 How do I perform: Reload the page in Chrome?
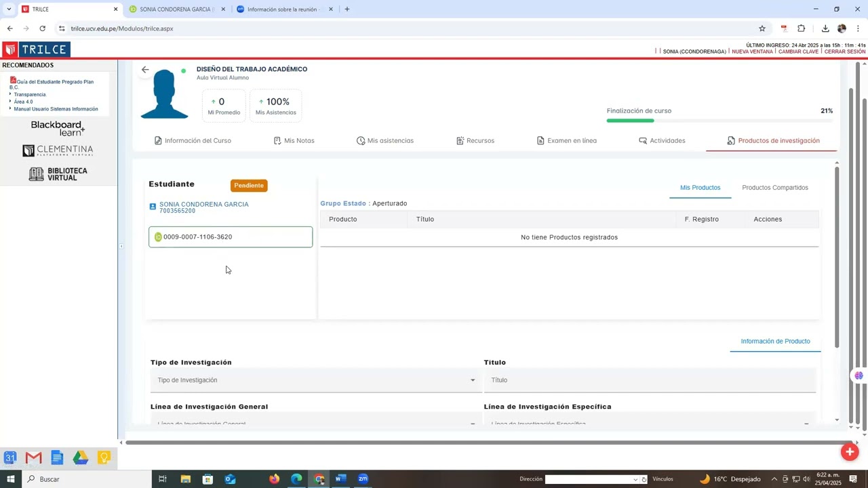pyautogui.click(x=42, y=28)
